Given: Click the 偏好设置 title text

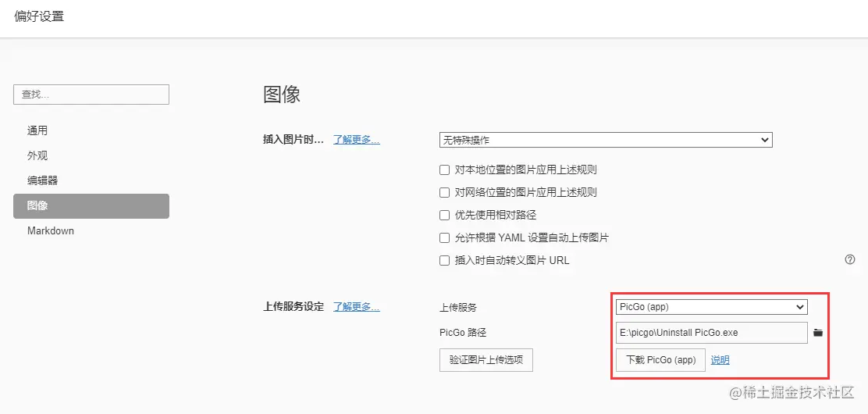Looking at the screenshot, I should click(x=39, y=16).
